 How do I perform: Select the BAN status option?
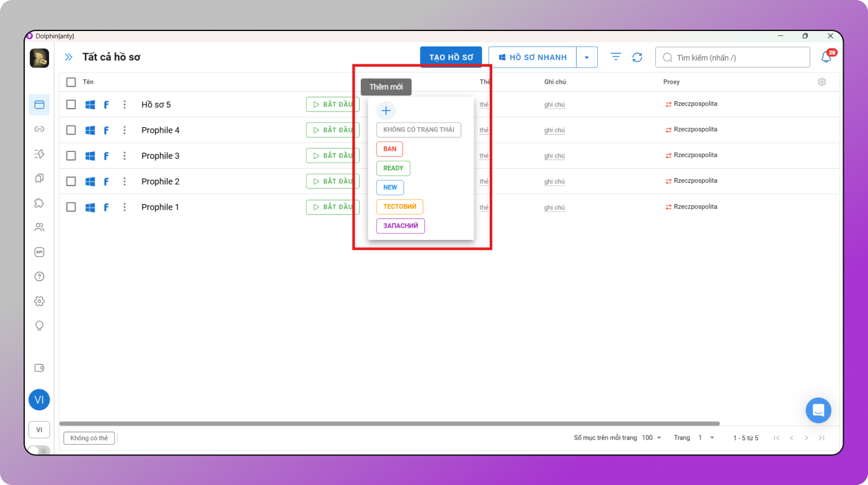389,149
